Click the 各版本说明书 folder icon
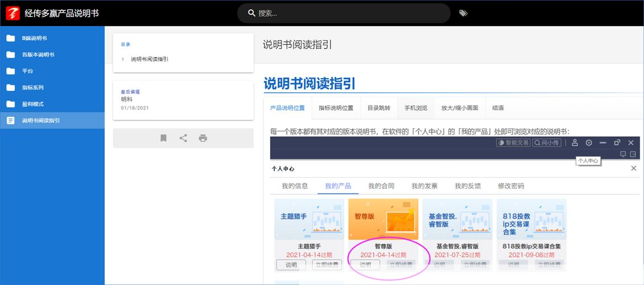The image size is (644, 285). (x=11, y=55)
